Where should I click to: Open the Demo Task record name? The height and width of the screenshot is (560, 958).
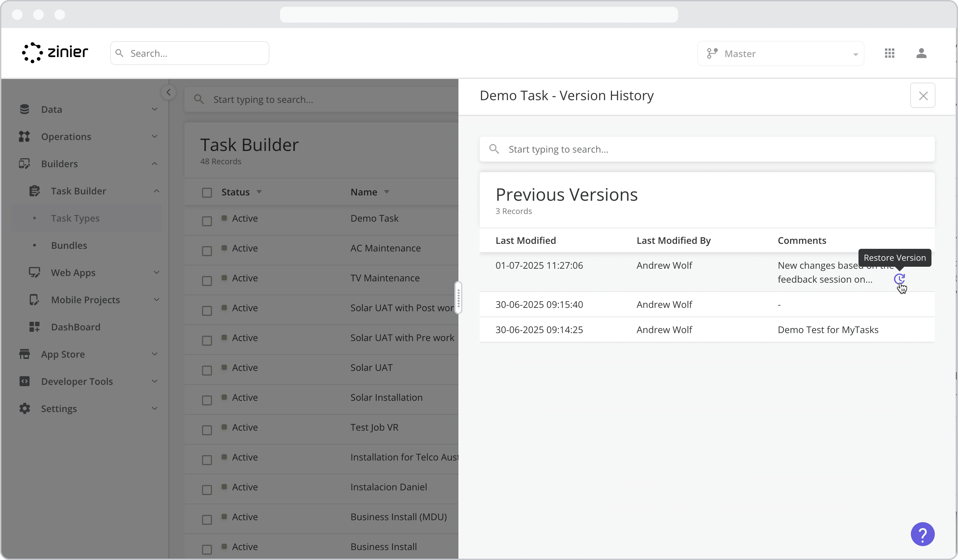[375, 218]
